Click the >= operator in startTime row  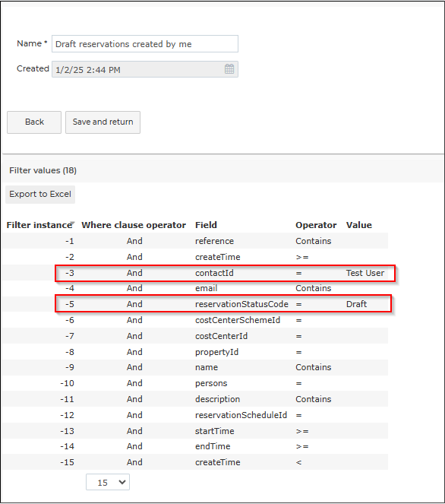[301, 431]
